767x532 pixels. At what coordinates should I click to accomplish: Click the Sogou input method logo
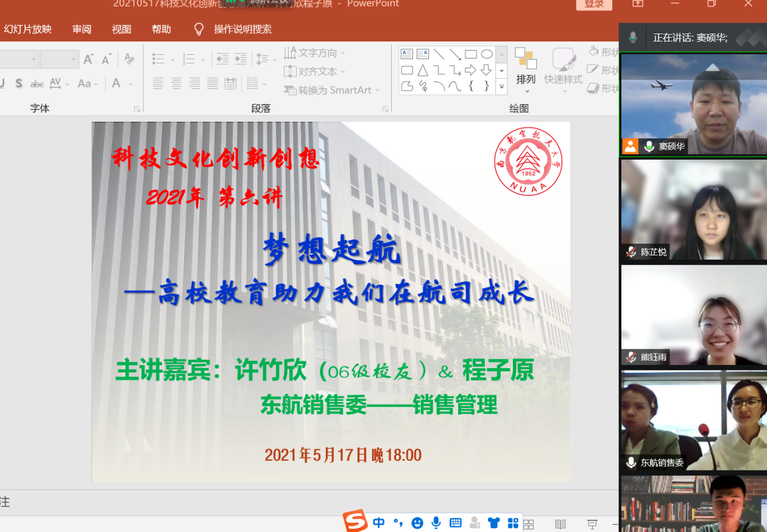(x=355, y=521)
